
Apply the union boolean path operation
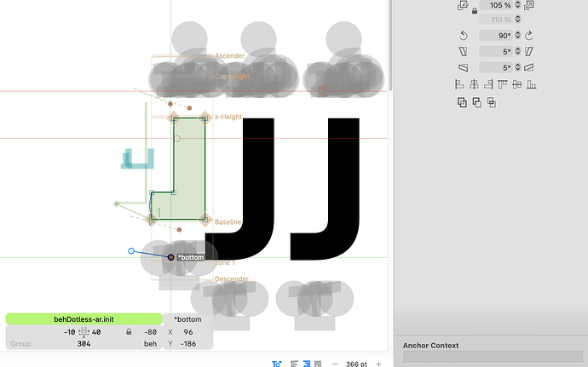(462, 102)
